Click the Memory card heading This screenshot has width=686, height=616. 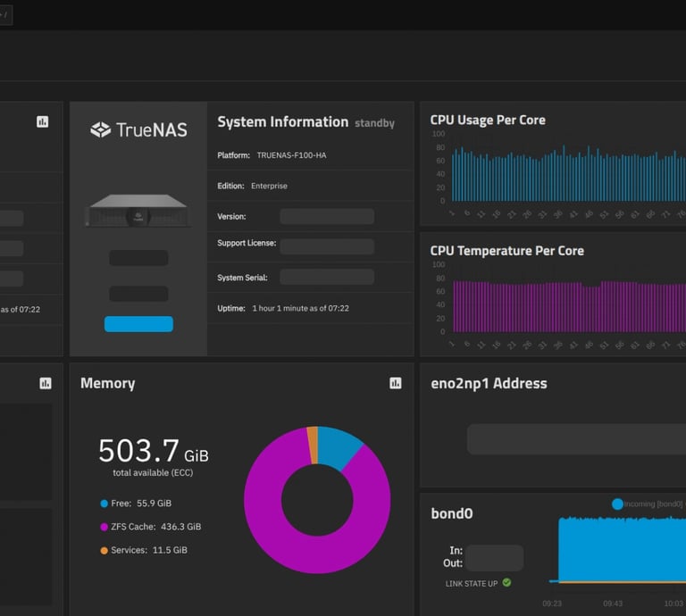tap(107, 383)
